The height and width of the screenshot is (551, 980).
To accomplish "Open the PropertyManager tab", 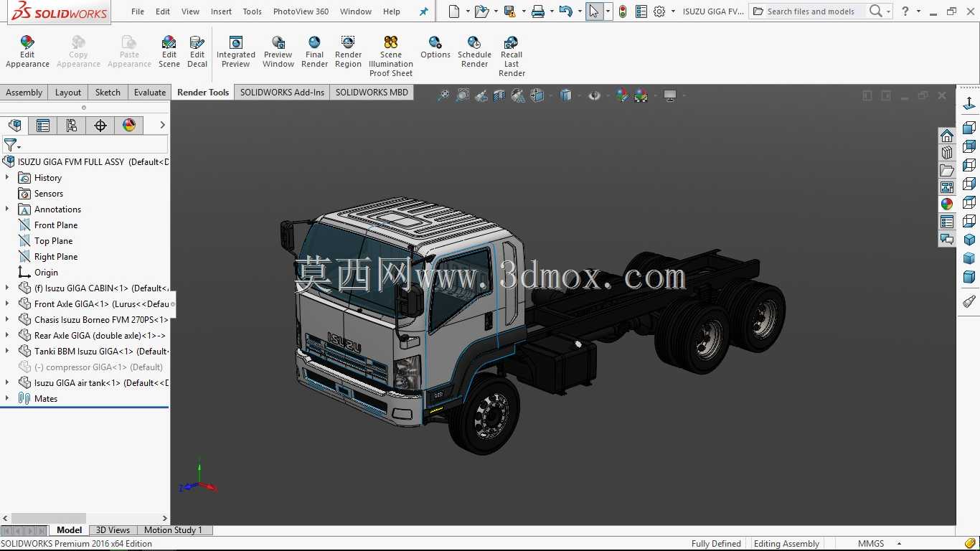I will point(43,126).
